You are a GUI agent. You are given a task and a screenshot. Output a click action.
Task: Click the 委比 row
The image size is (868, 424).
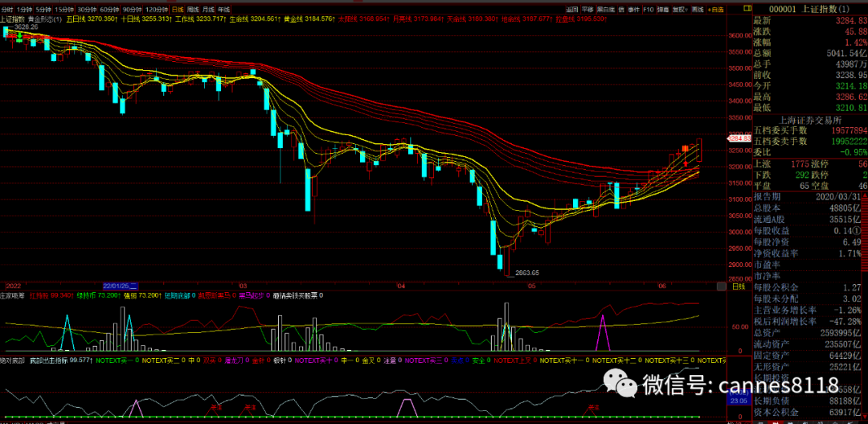point(810,152)
